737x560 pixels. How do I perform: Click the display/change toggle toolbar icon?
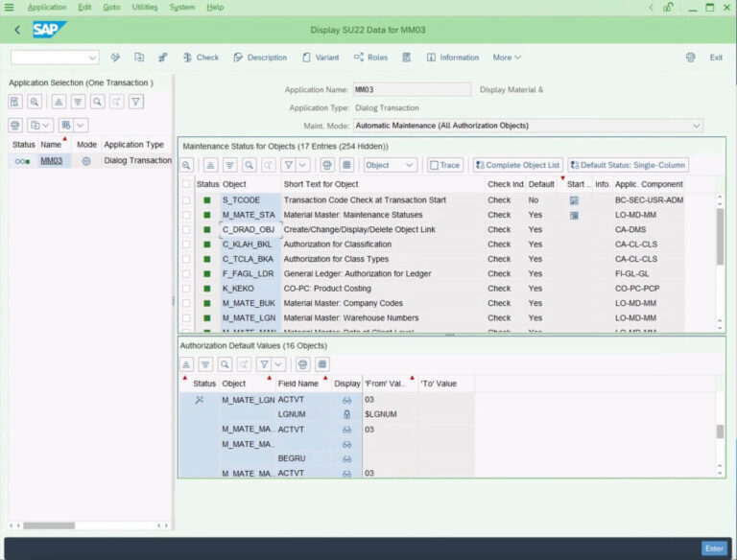click(x=115, y=58)
